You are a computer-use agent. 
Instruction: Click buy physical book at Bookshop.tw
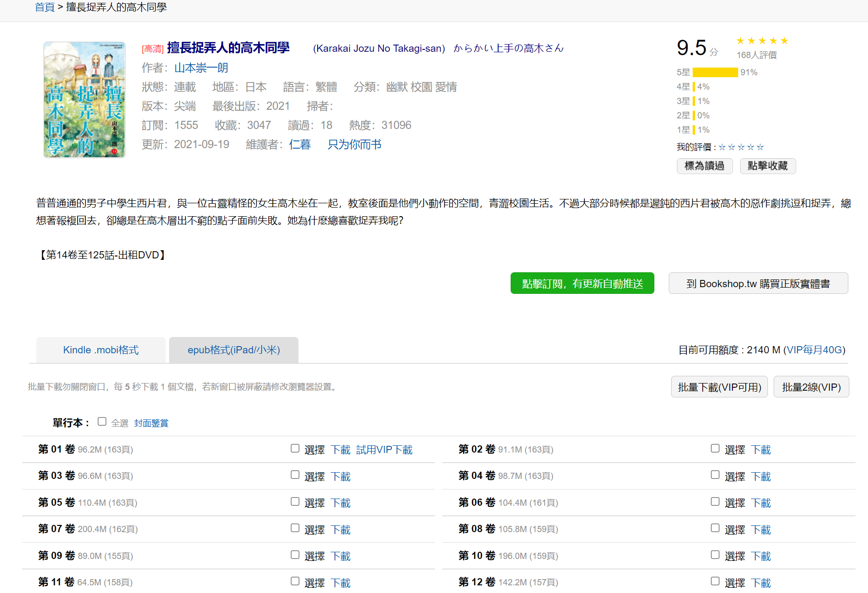click(x=758, y=284)
